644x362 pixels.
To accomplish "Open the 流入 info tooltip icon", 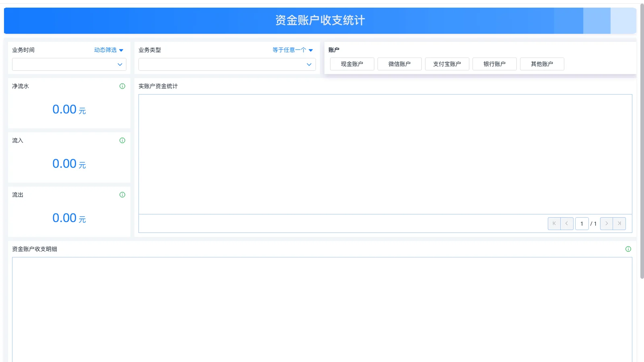I will pos(122,140).
